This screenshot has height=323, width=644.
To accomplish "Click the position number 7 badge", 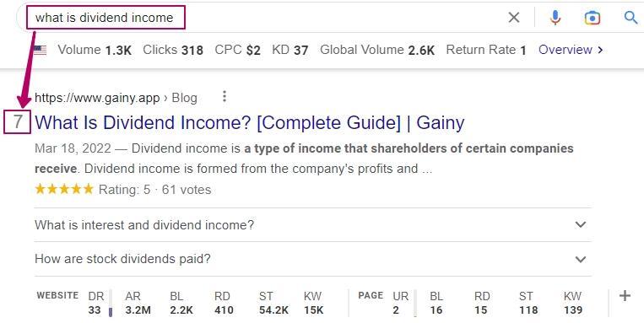I will point(17,122).
